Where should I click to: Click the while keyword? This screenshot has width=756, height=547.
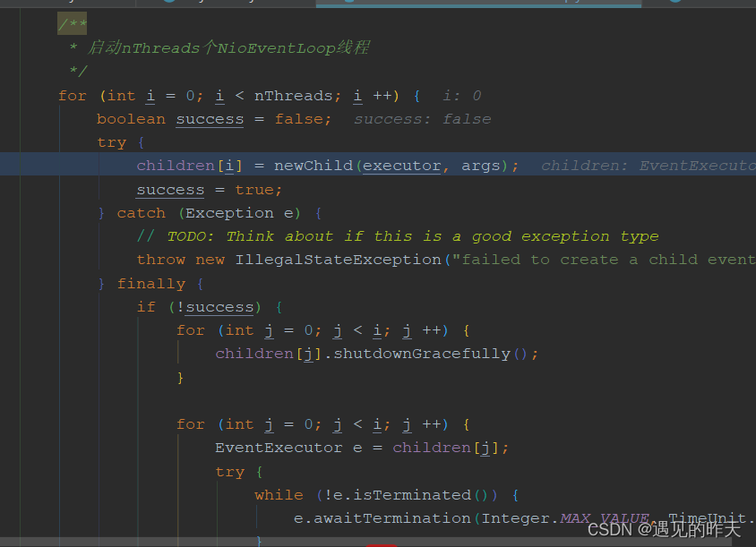(279, 495)
